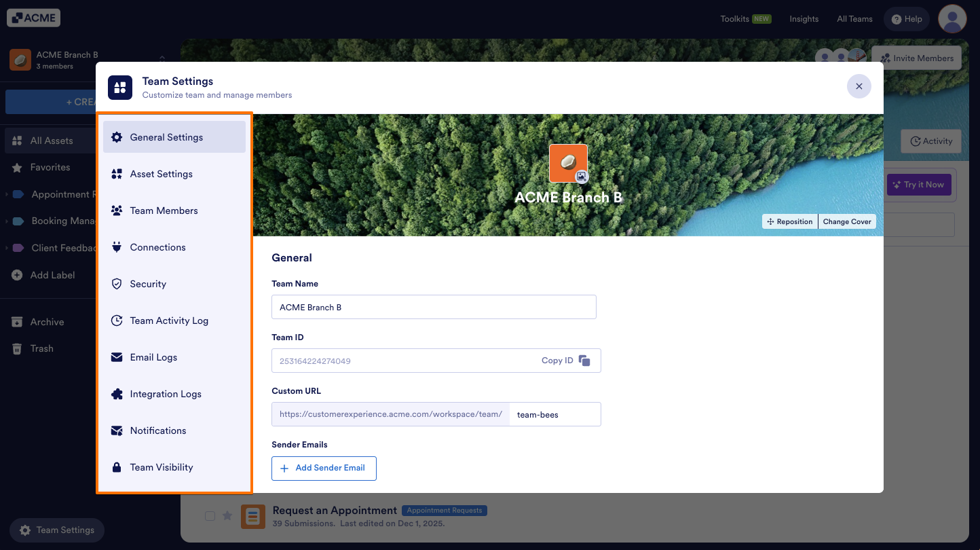Close the Team Settings dialog
Viewport: 980px width, 550px height.
pyautogui.click(x=859, y=86)
